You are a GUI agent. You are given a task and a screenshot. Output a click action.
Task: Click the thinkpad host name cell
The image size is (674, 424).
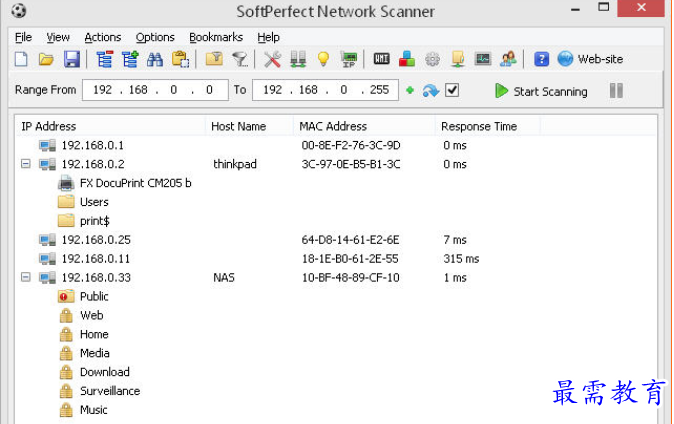[x=235, y=164]
